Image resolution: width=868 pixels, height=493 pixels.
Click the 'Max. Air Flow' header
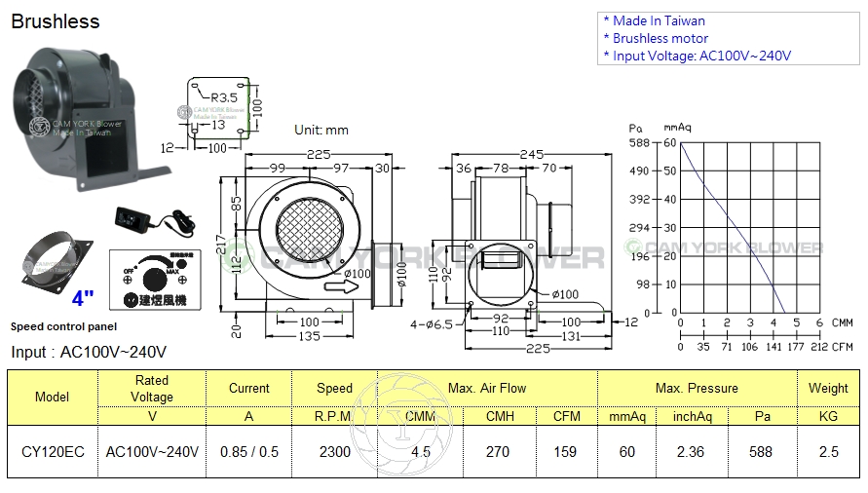(487, 389)
